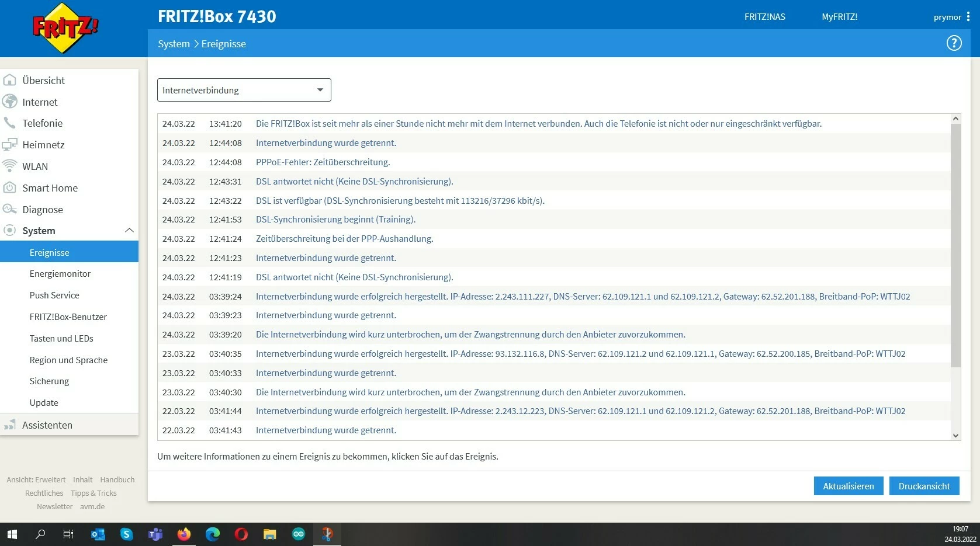Open Region und Sprache page

69,360
